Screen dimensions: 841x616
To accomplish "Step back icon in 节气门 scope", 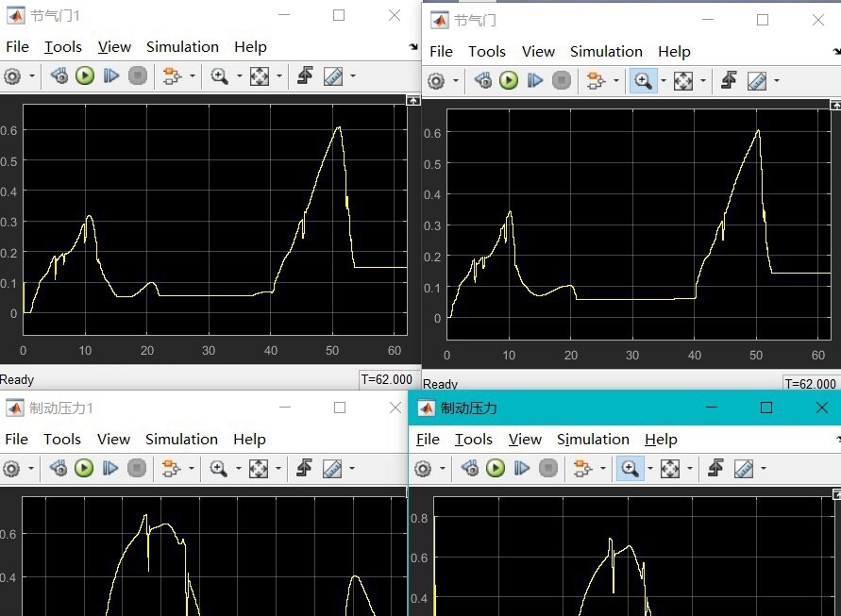I will tap(482, 80).
